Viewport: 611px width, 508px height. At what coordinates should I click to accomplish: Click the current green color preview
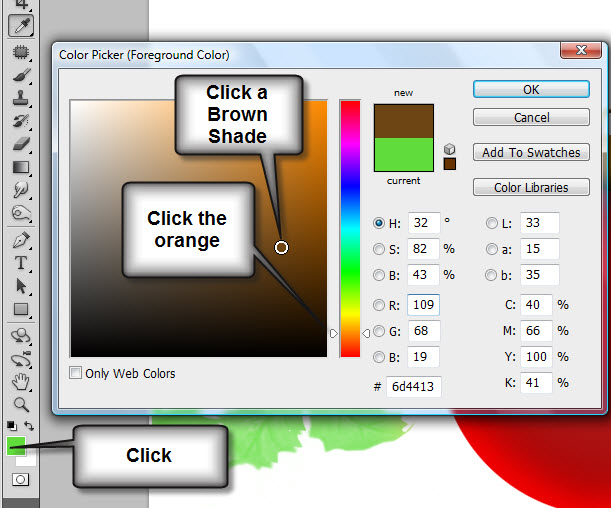point(404,154)
